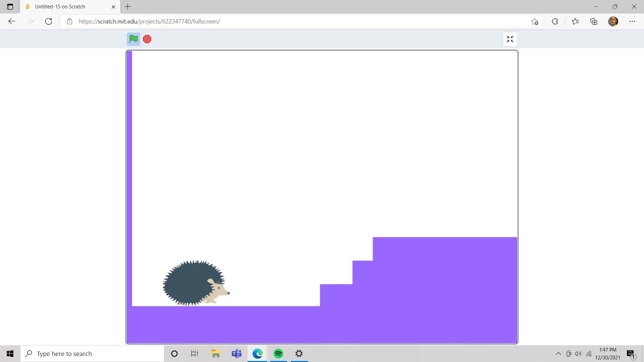Open the Windows Start menu
Image resolution: width=644 pixels, height=362 pixels.
coord(10,353)
